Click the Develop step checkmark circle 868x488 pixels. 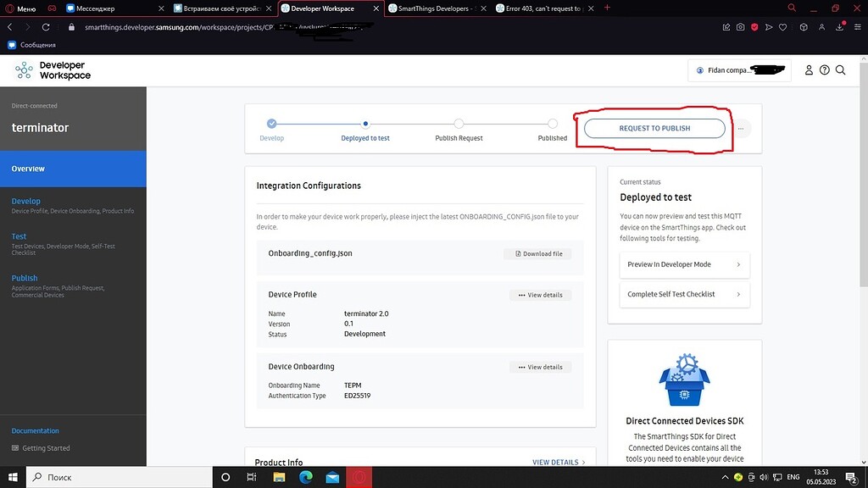(x=271, y=122)
